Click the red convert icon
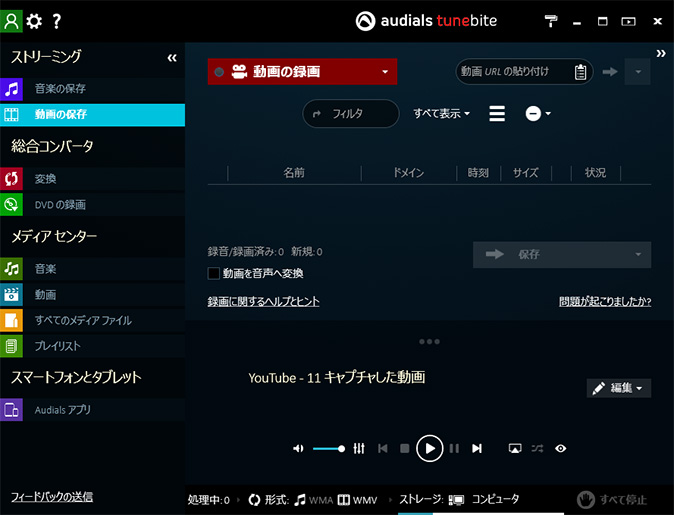This screenshot has height=515, width=674. [11, 179]
